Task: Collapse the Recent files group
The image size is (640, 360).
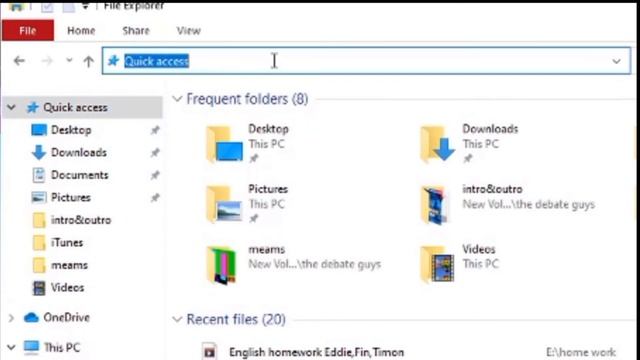Action: pos(177,319)
